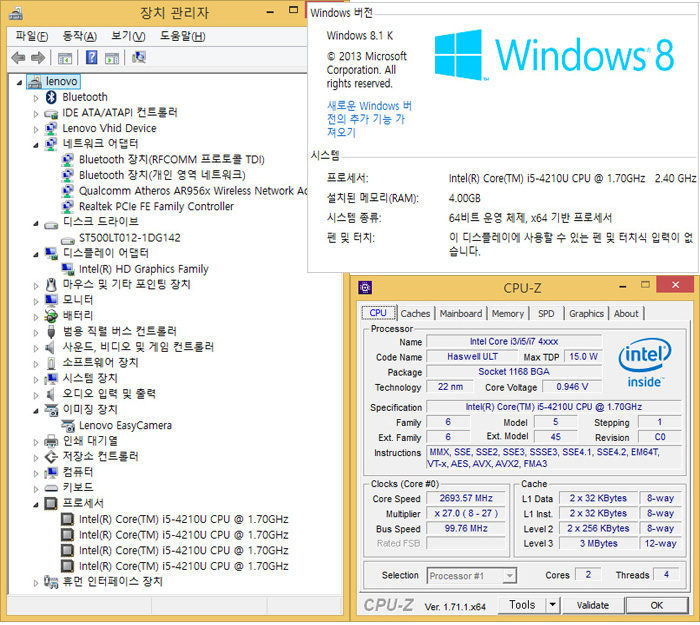Collapse the 디스플레이 어댑터 node

point(36,254)
